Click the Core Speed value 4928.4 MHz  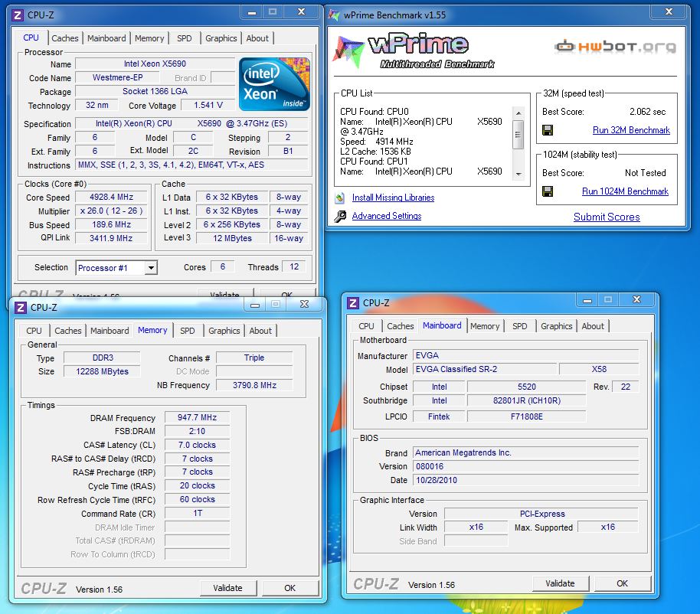[x=112, y=197]
